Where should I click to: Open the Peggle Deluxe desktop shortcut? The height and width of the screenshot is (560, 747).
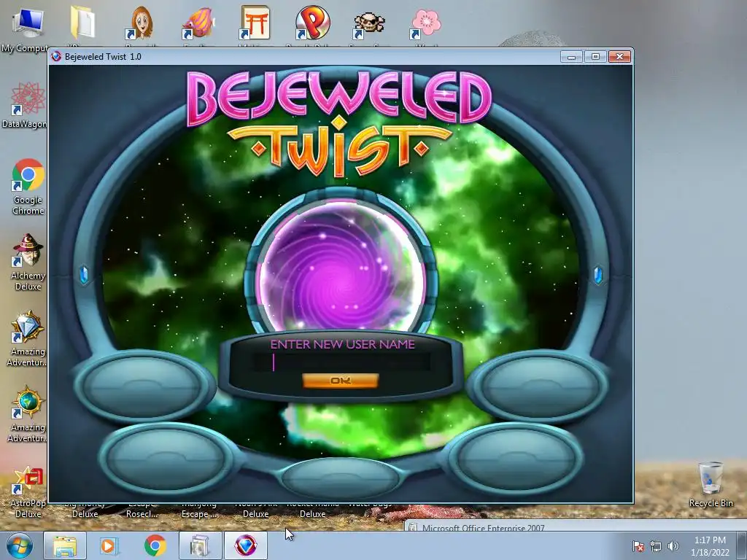[x=312, y=23]
